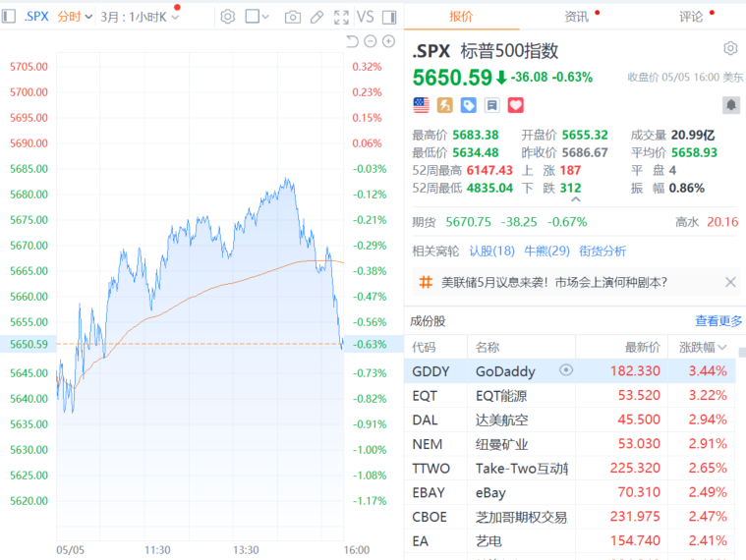The height and width of the screenshot is (560, 746).
Task: Expand the 3月:1小时K period dropdown
Action: tap(141, 17)
